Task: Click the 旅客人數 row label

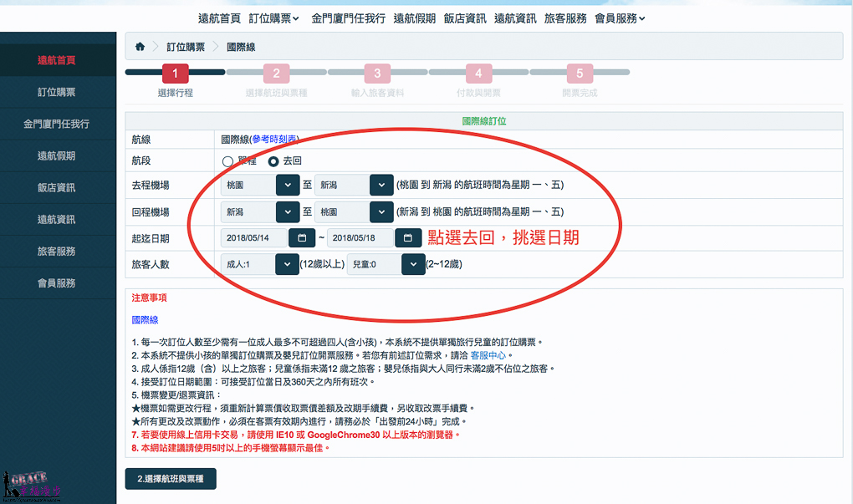Action: tap(151, 264)
